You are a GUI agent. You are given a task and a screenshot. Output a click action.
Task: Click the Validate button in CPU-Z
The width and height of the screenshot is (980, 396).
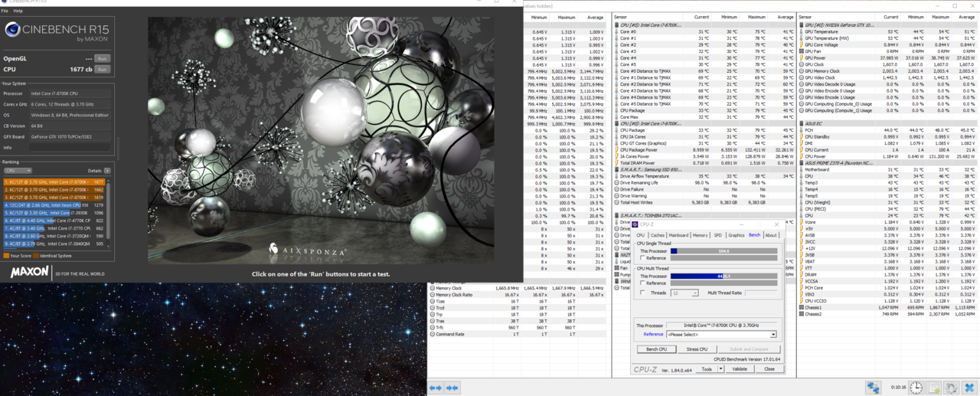coord(740,369)
